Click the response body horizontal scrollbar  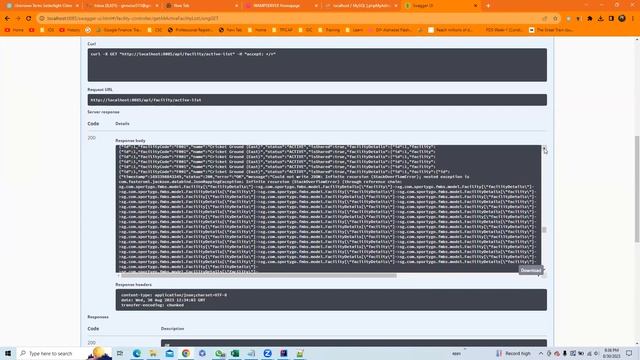(x=259, y=276)
